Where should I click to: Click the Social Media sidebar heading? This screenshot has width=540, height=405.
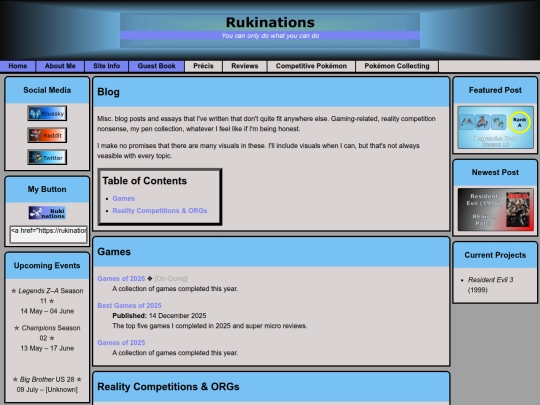click(x=47, y=90)
